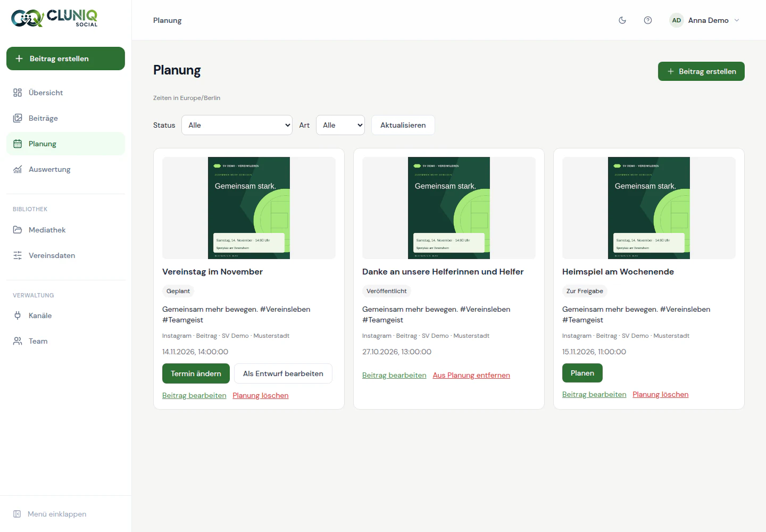Viewport: 766px width, 532px height.
Task: Go to Übersicht in the sidebar
Action: pos(65,93)
